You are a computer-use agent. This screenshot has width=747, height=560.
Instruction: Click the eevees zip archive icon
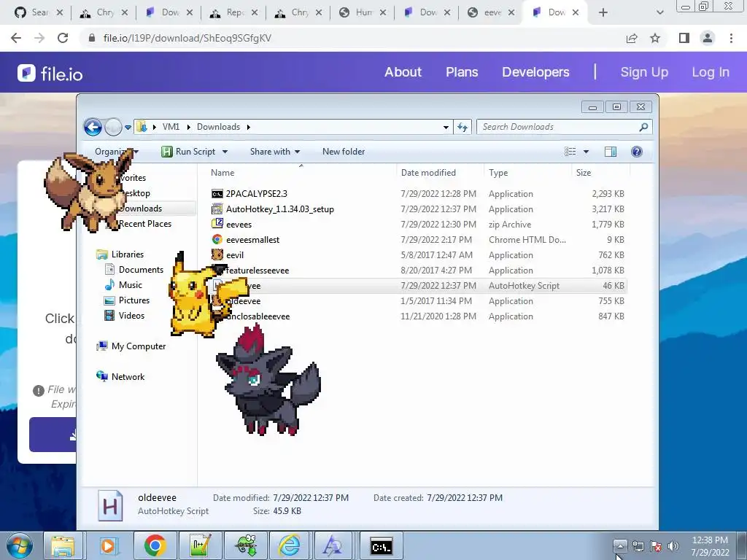[217, 224]
